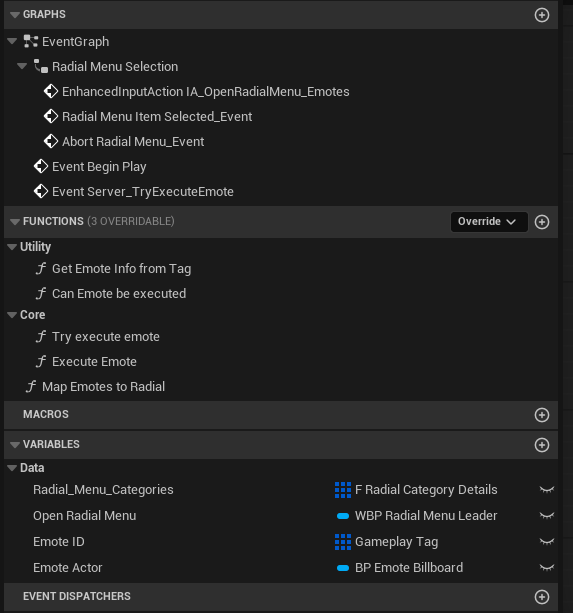Click the Event Server_TryExecuteEmote node icon

41,192
